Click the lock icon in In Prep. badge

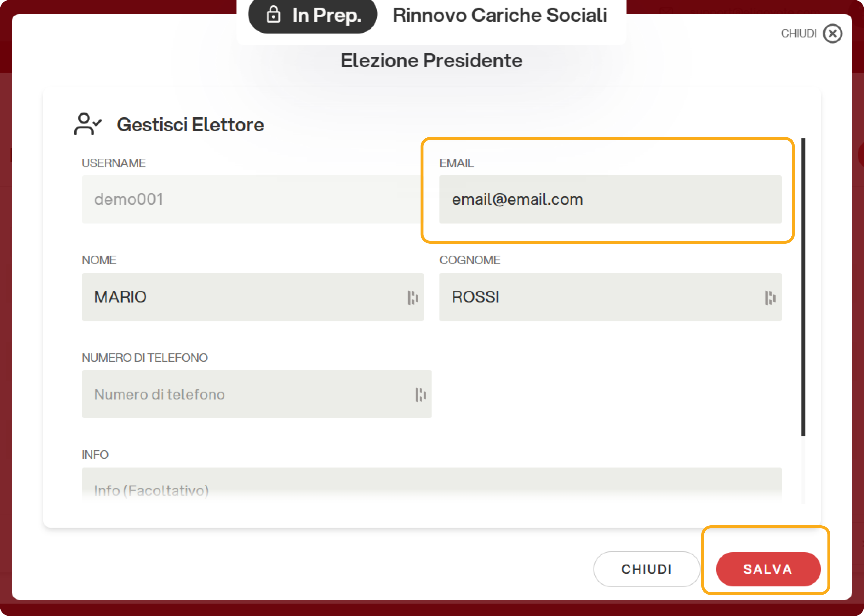273,15
